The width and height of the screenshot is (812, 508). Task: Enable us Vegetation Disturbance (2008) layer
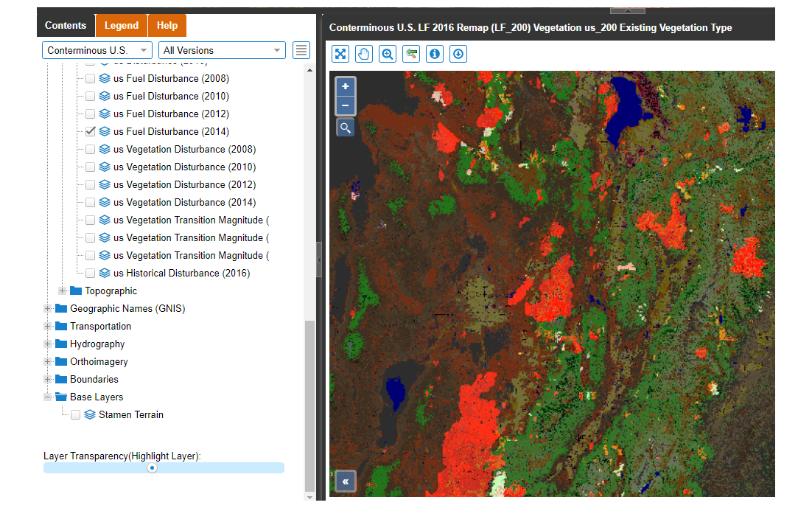pyautogui.click(x=90, y=149)
